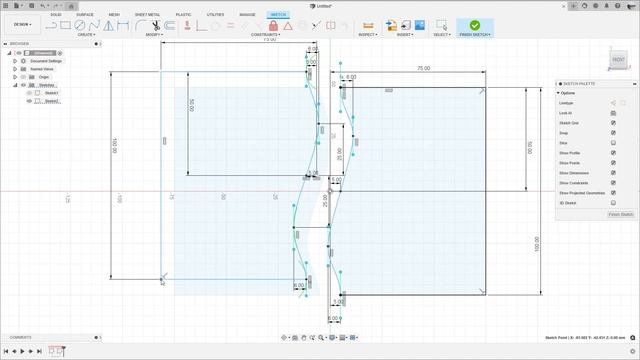Viewport: 640px width, 360px height.
Task: Apply the Symmetry constraint
Action: (331, 25)
